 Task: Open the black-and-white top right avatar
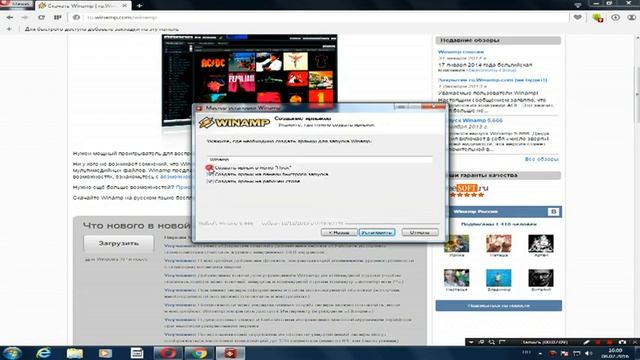pyautogui.click(x=541, y=243)
